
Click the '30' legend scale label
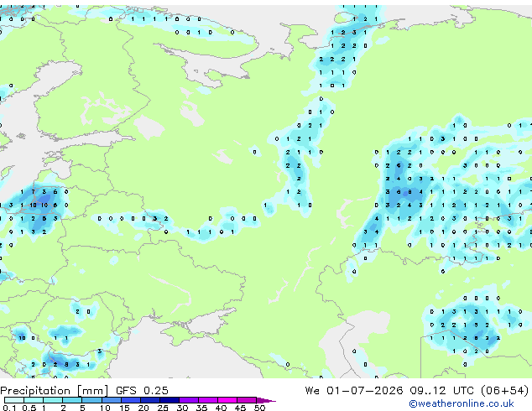(182, 408)
